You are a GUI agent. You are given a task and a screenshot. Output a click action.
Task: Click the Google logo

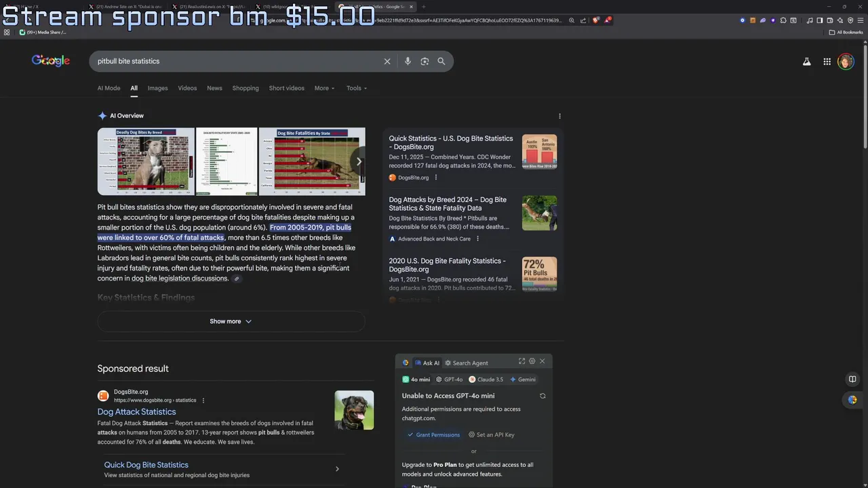click(x=51, y=61)
